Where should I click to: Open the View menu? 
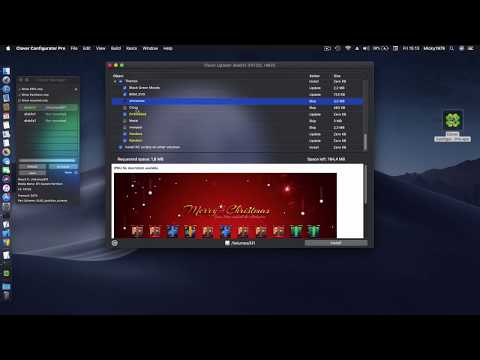(101, 48)
